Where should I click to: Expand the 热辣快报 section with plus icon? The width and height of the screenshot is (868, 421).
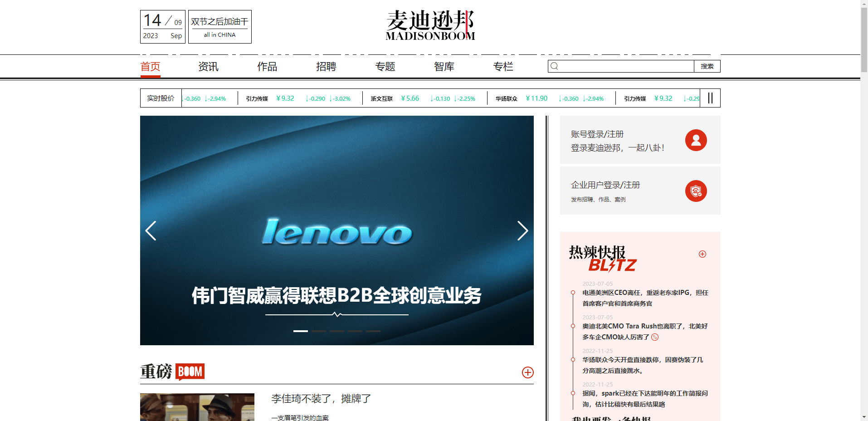(x=702, y=254)
